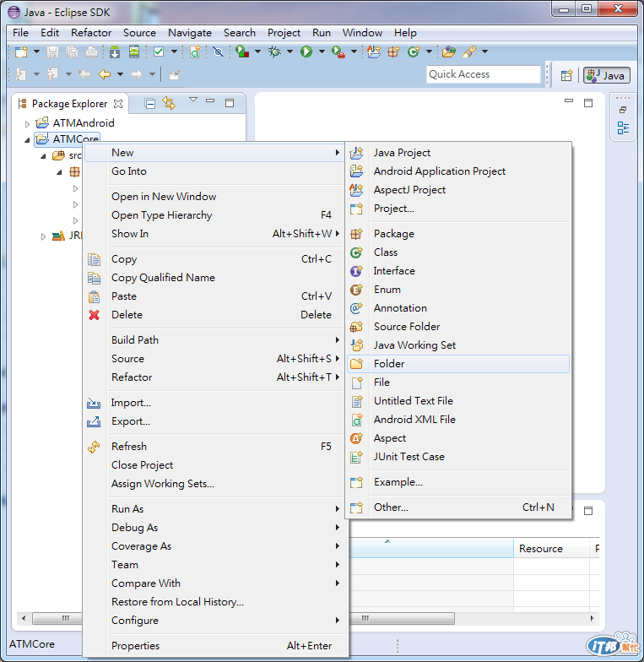Toggle Link with Editor in Package Explorer

(x=169, y=103)
